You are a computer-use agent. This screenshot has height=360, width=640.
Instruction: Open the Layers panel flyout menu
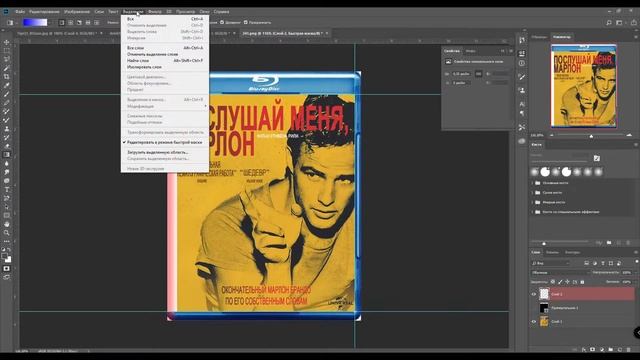point(636,252)
